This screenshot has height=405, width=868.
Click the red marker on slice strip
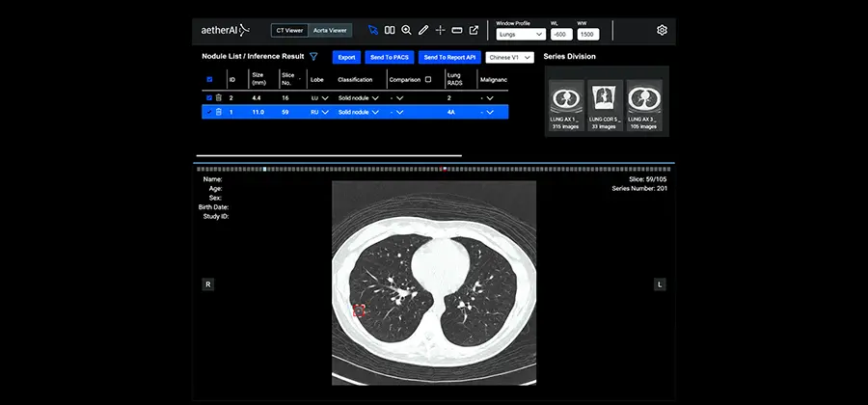444,170
